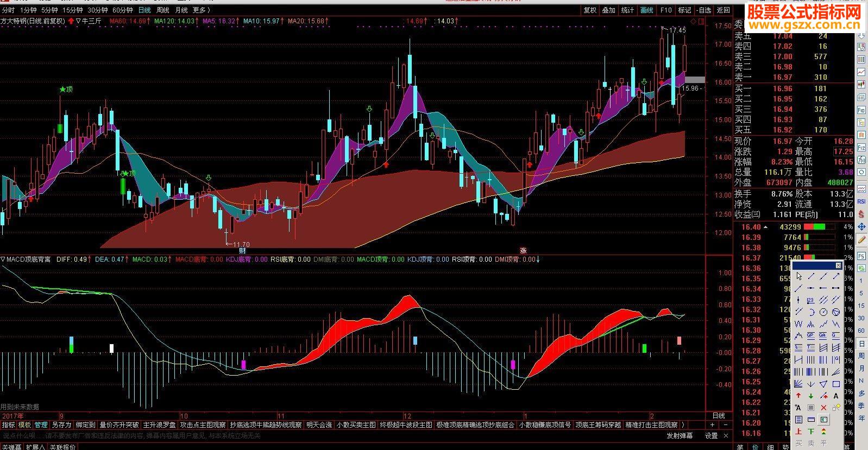Screen dimensions: 868x450
Task: Click the 叠加 overlay button
Action: coord(609,10)
